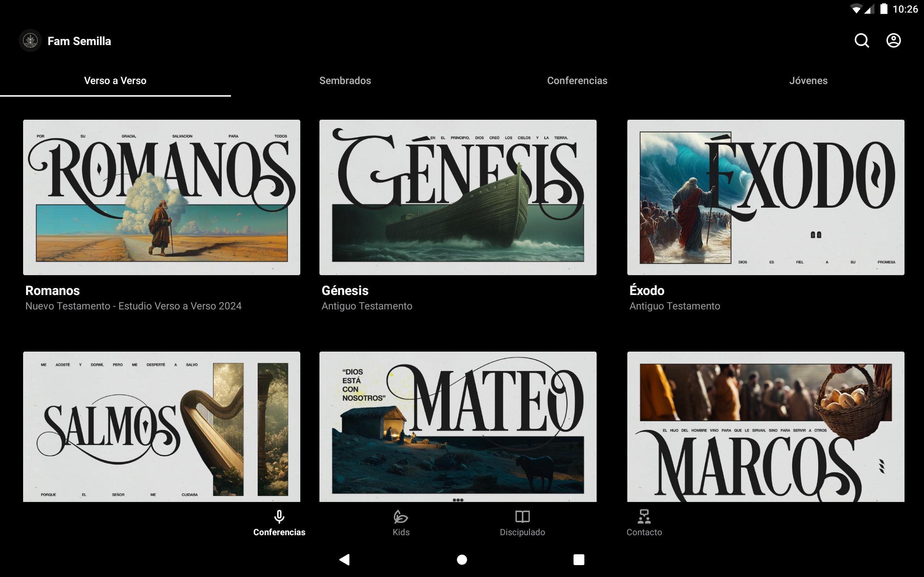
Task: Open the search magnifier icon
Action: [x=862, y=40]
